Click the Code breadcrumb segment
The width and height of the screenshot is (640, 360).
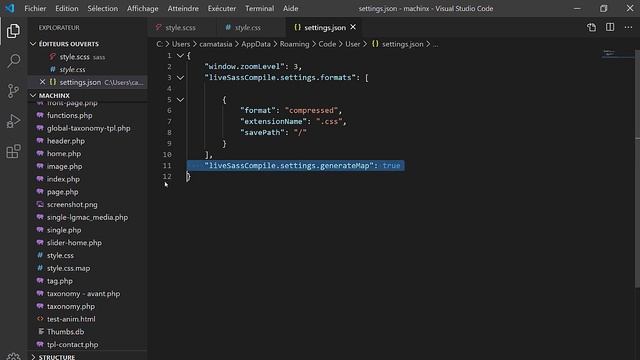pos(327,44)
